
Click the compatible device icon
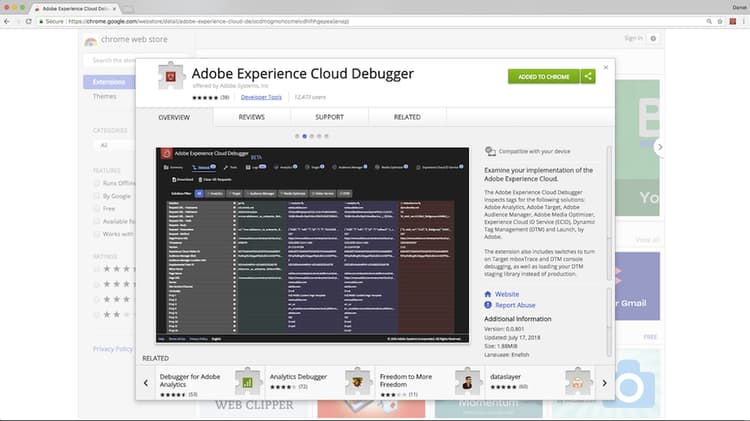(x=490, y=151)
